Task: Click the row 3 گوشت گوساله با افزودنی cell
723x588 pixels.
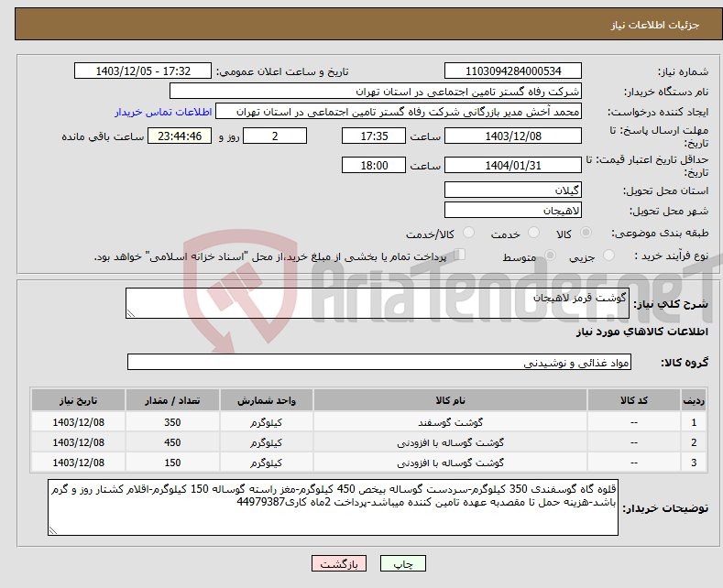Action: (x=450, y=463)
